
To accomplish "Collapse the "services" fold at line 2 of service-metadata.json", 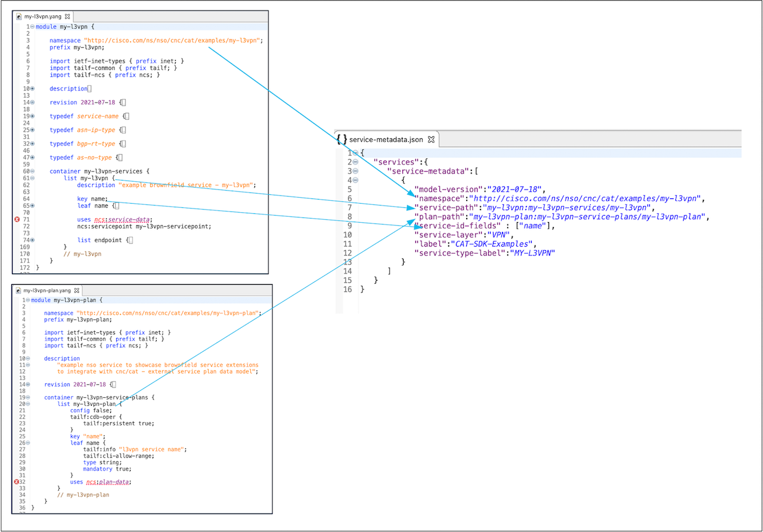I will 355,162.
